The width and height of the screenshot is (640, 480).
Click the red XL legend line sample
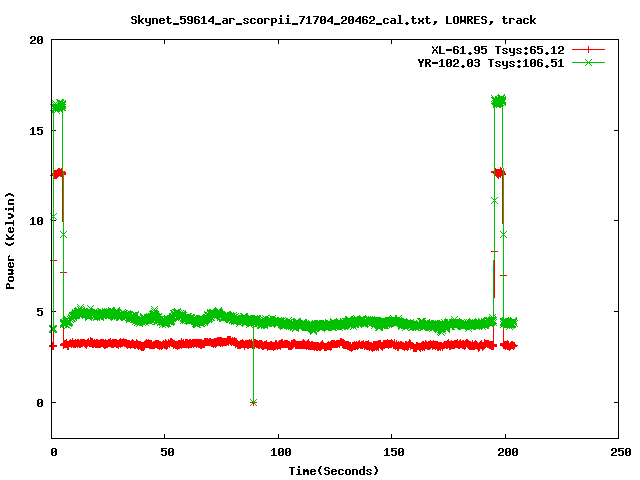pyautogui.click(x=588, y=50)
